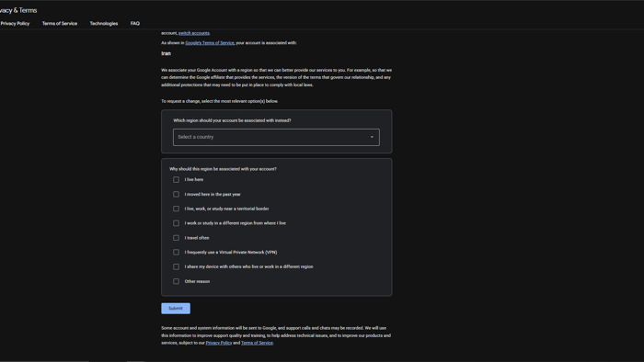
Task: Click 'To request a change, select the most relevant option(s) below.'
Action: (x=220, y=101)
